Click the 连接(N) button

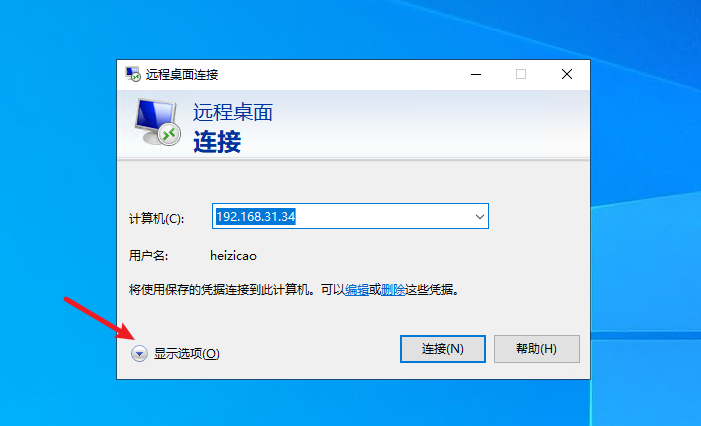coord(443,349)
